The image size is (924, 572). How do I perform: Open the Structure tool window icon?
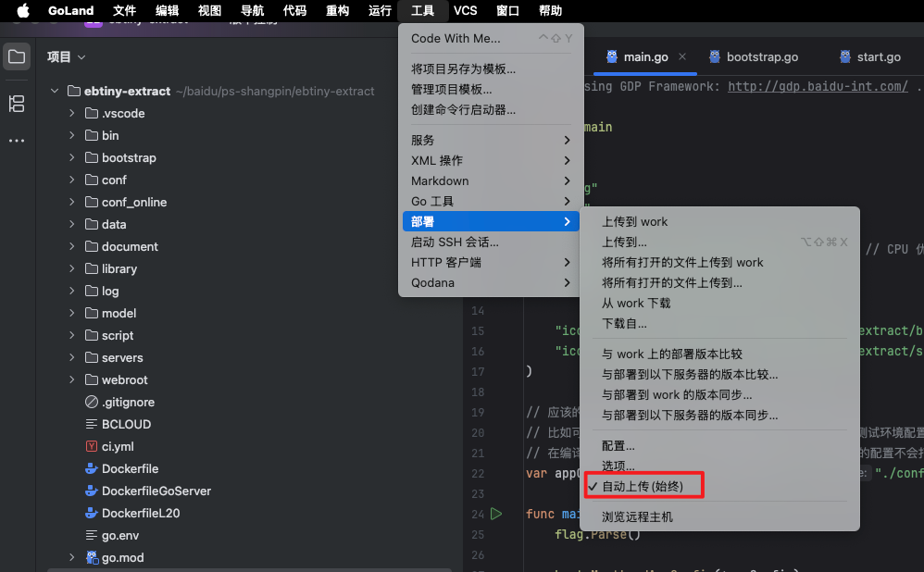(x=17, y=104)
